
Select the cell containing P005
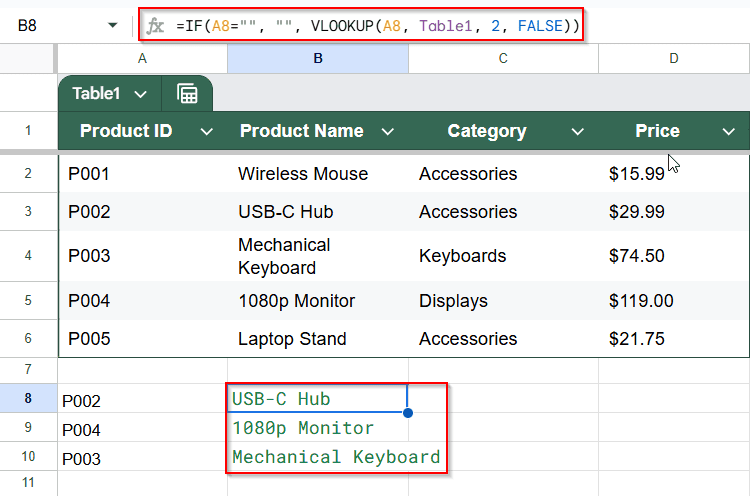click(x=143, y=339)
